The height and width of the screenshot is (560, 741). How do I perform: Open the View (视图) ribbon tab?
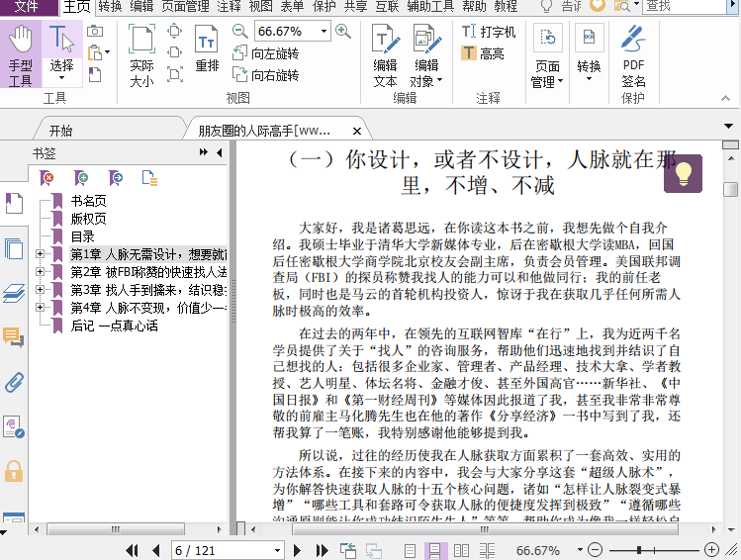click(260, 6)
